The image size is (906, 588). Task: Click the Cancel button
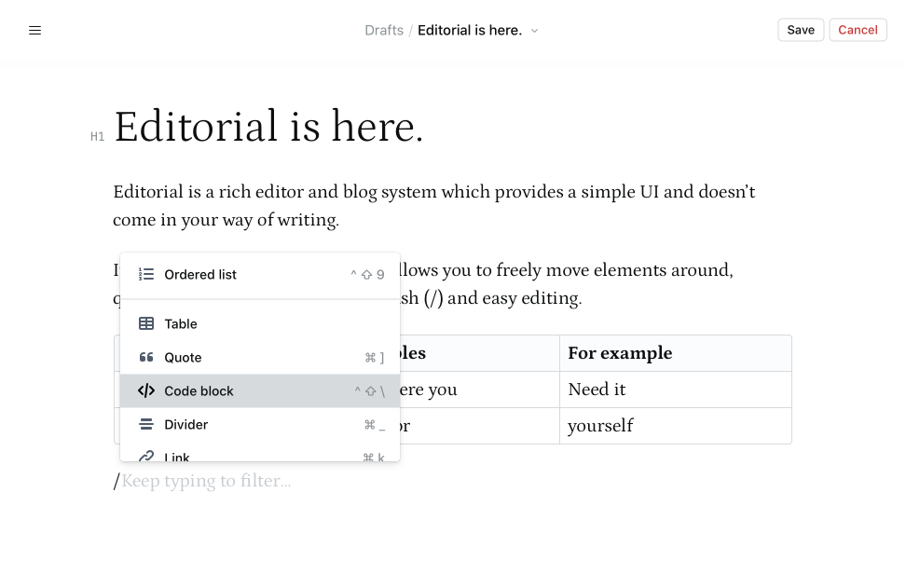coord(858,30)
